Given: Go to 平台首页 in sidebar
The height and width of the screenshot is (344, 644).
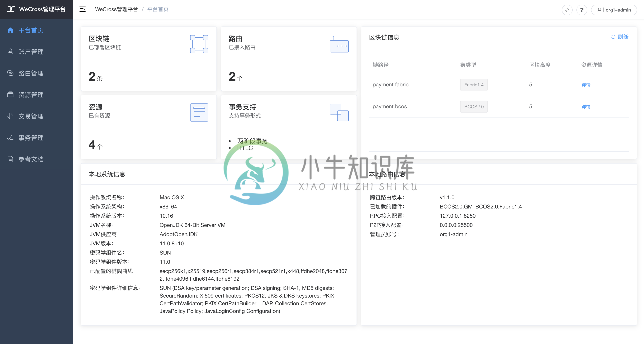Looking at the screenshot, I should coord(36,30).
